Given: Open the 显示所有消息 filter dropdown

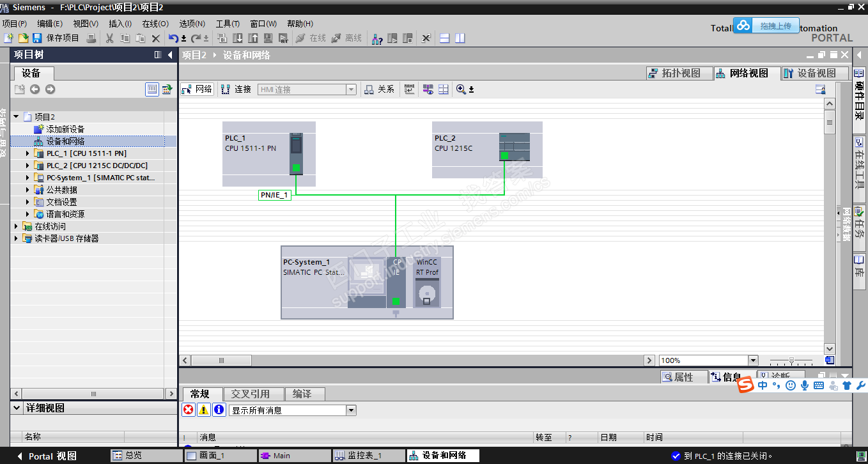Looking at the screenshot, I should pyautogui.click(x=351, y=410).
